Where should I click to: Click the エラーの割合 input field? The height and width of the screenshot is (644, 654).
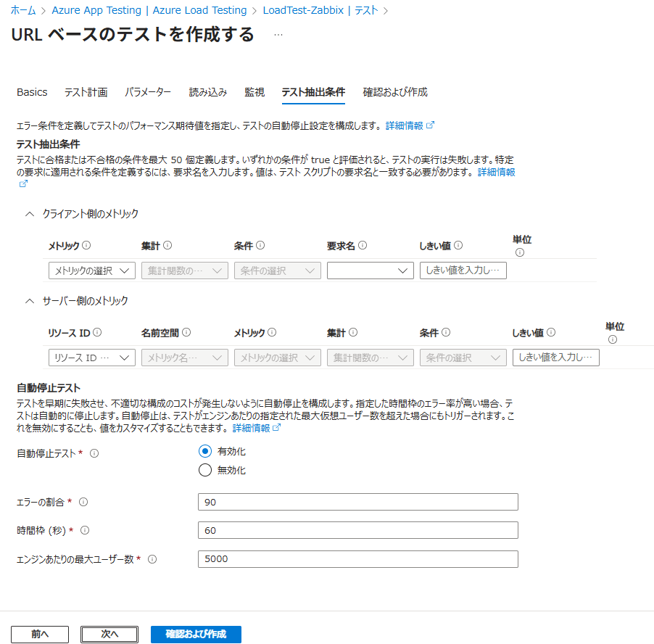point(357,502)
